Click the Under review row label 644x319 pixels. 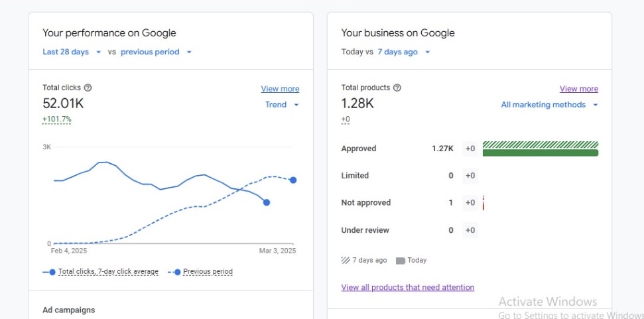(x=365, y=230)
